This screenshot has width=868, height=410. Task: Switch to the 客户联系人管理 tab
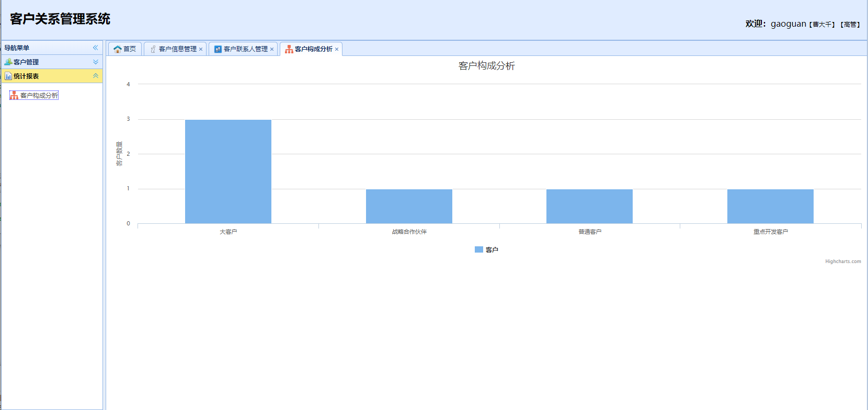click(243, 49)
